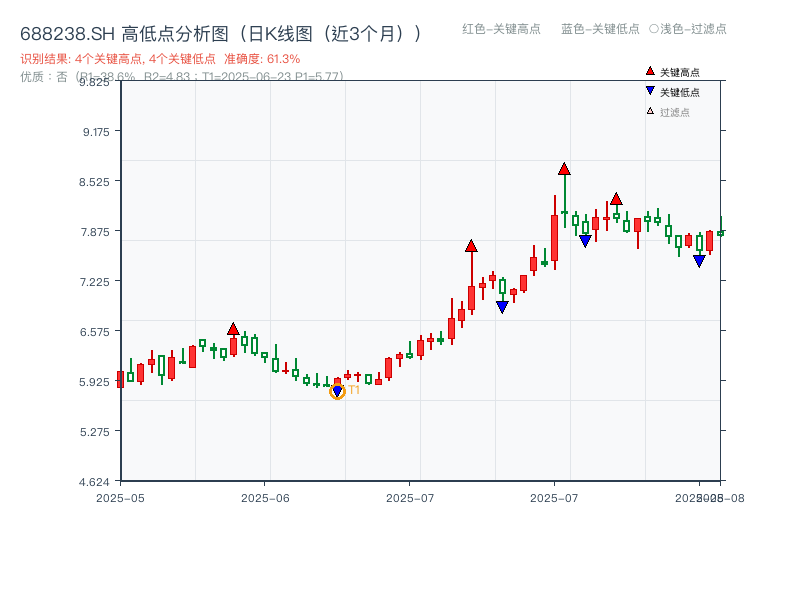This screenshot has height=600, width=800.
Task: Click the rightmost blue down-triangle marker
Action: coord(699,260)
